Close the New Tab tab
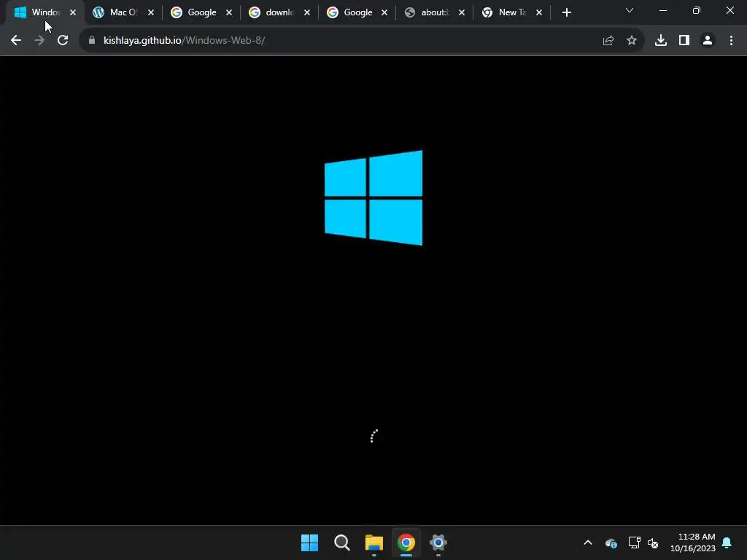Viewport: 747px width, 560px height. click(539, 13)
